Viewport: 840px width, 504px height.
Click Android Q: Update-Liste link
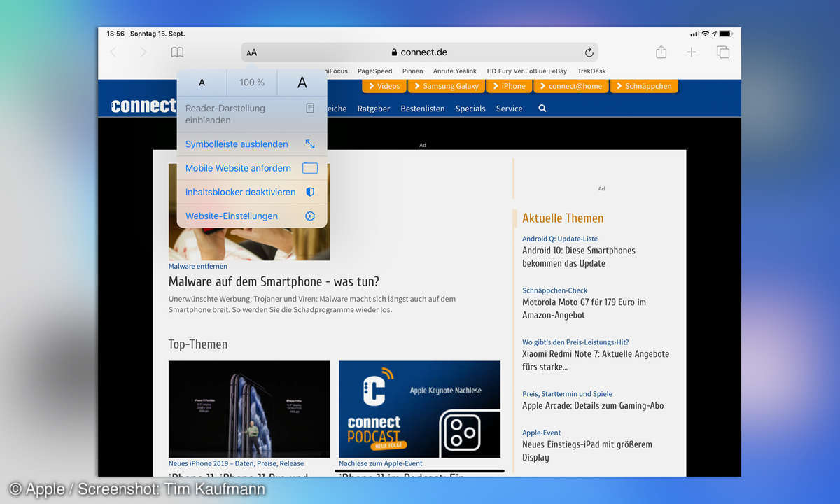(x=560, y=239)
